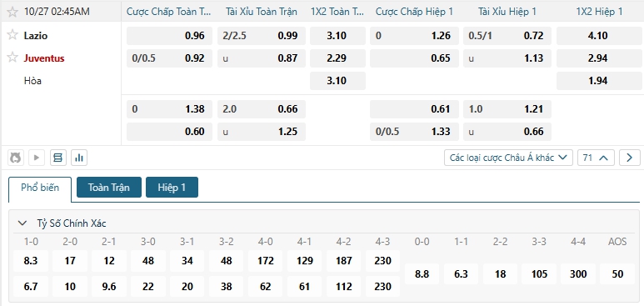
Task: Toggle favorite star next to Juventus
Action: [x=12, y=58]
